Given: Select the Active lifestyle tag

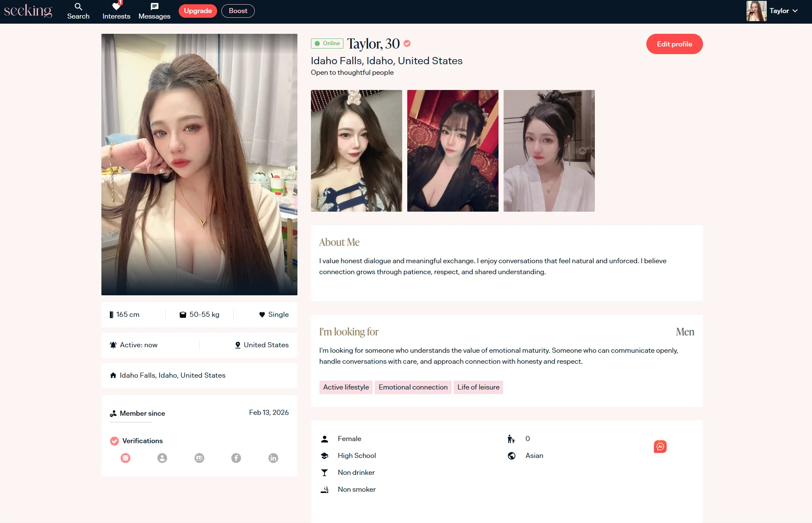Looking at the screenshot, I should [346, 387].
